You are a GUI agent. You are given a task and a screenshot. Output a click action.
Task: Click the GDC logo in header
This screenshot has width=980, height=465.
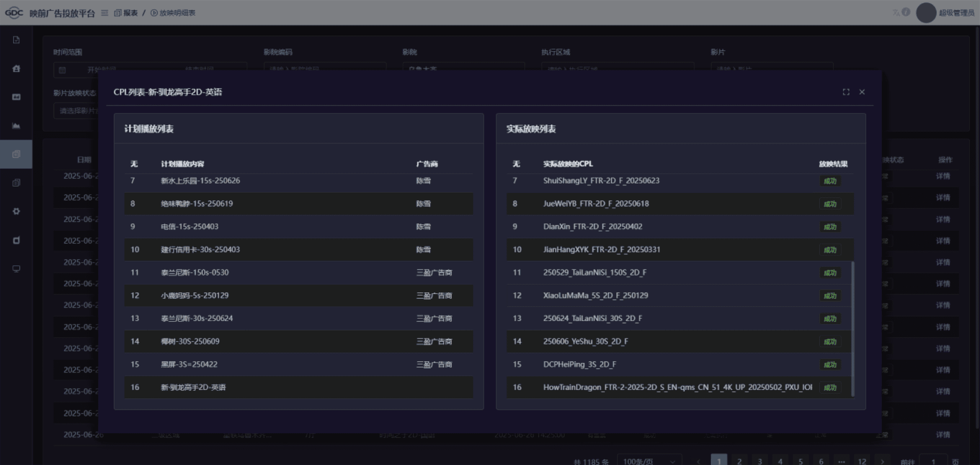pyautogui.click(x=14, y=13)
